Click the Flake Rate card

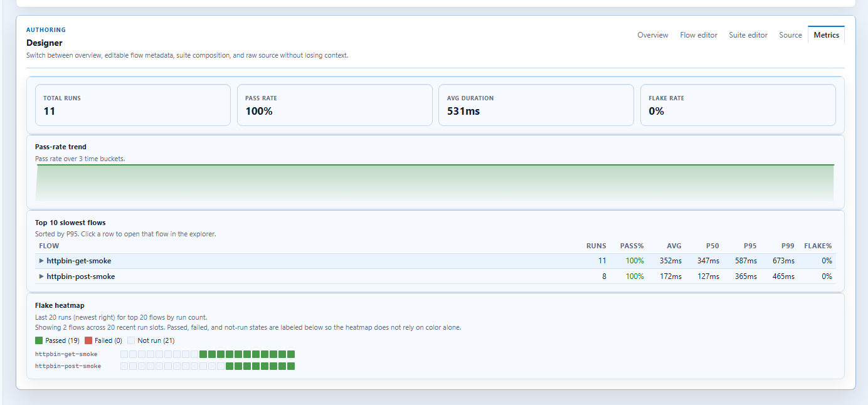(x=738, y=105)
